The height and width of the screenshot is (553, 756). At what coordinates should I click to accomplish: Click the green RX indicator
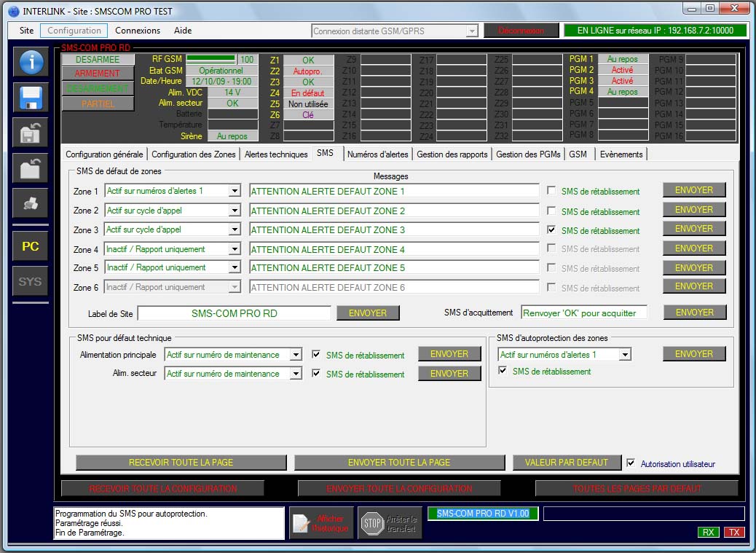708,533
